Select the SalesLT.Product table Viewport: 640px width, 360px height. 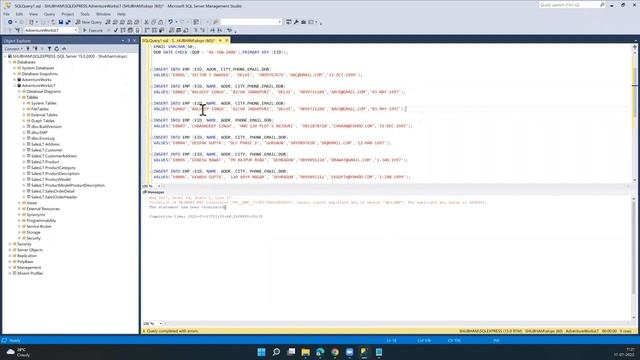pyautogui.click(x=45, y=162)
